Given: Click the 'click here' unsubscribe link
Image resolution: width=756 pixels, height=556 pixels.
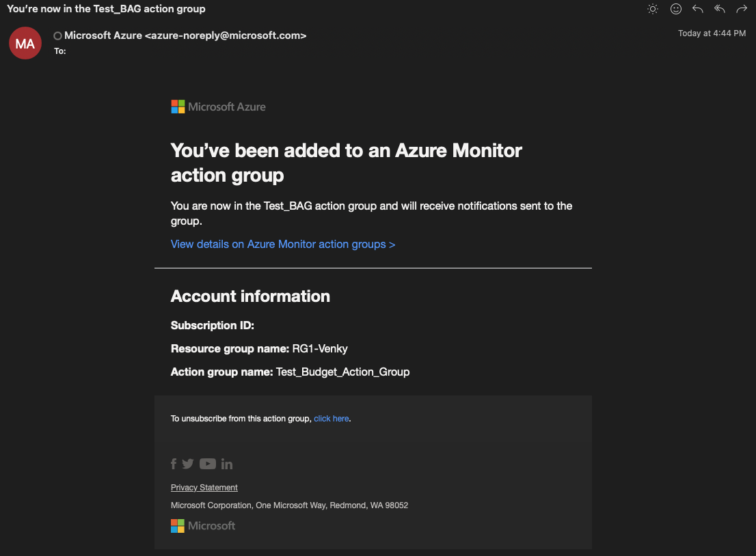Looking at the screenshot, I should pos(332,419).
